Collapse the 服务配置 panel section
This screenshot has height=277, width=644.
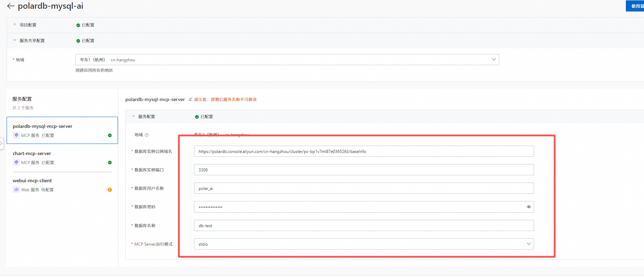click(x=133, y=116)
